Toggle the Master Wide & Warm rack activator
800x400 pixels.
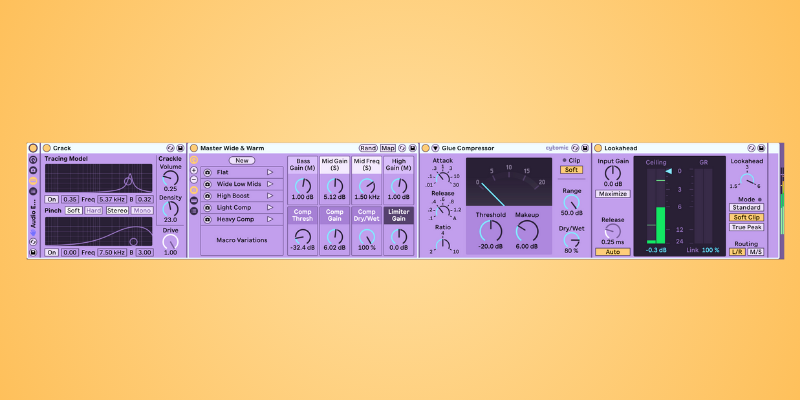point(194,148)
